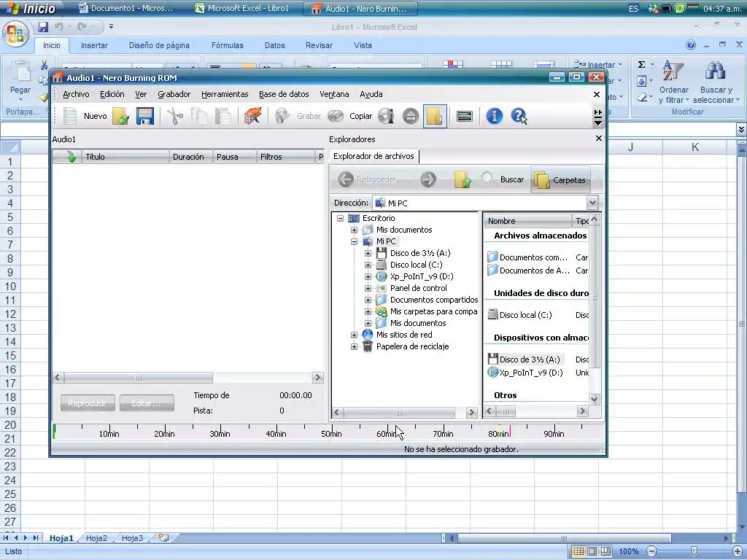The height and width of the screenshot is (560, 747).
Task: Click the Retroceder back arrow in explorer
Action: 367,179
